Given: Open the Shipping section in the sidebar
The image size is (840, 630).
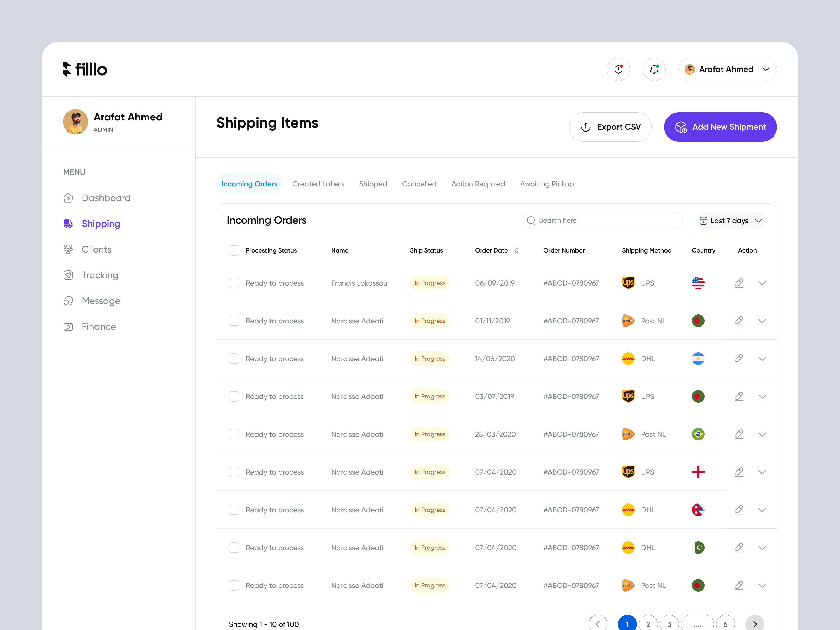Looking at the screenshot, I should [x=101, y=224].
